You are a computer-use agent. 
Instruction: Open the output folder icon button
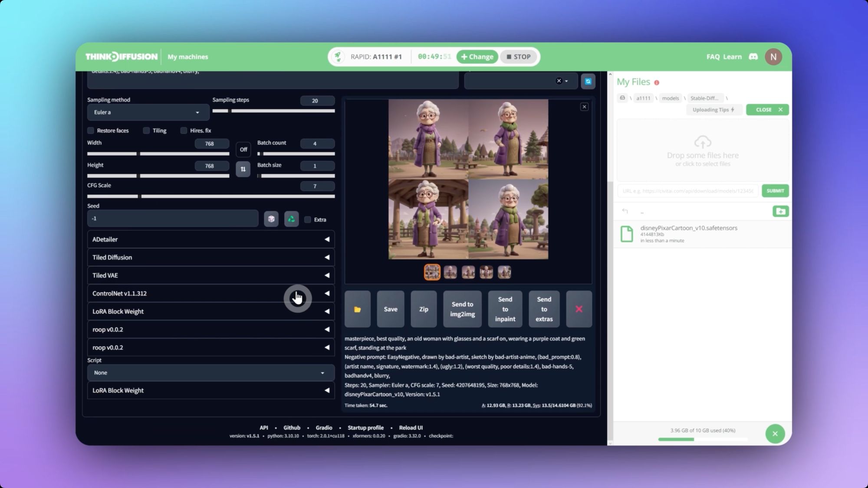click(x=357, y=309)
